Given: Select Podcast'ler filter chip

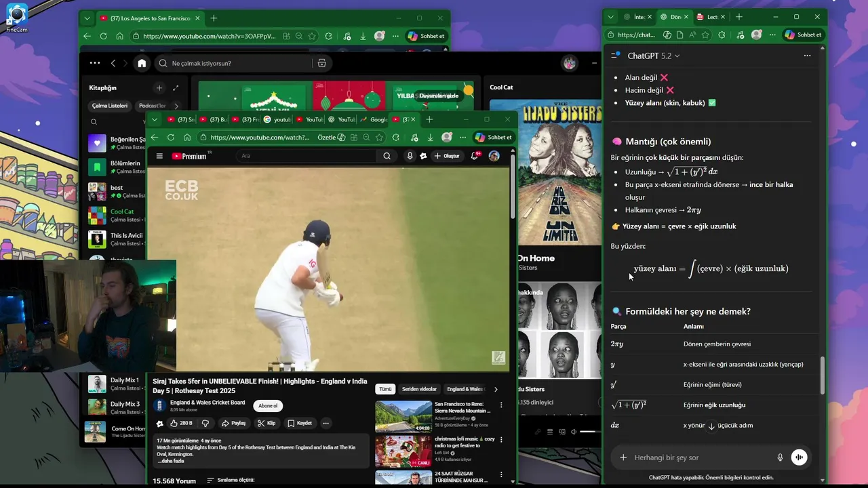Looking at the screenshot, I should coord(151,106).
